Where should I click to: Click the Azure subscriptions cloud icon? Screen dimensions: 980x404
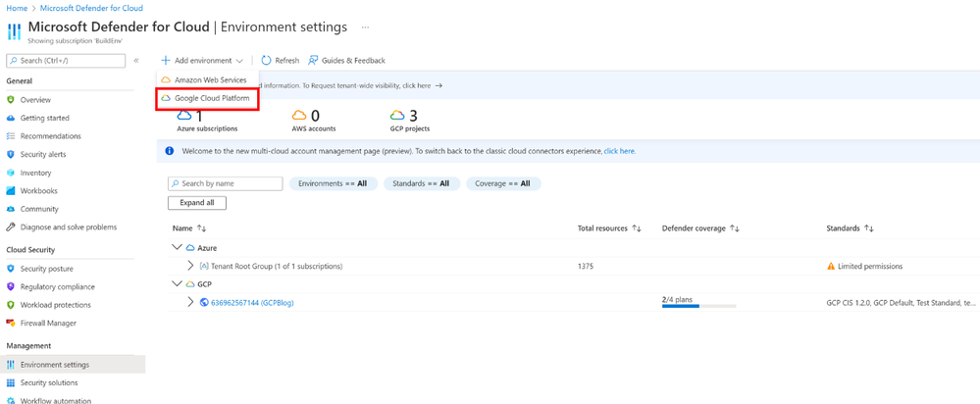click(185, 116)
